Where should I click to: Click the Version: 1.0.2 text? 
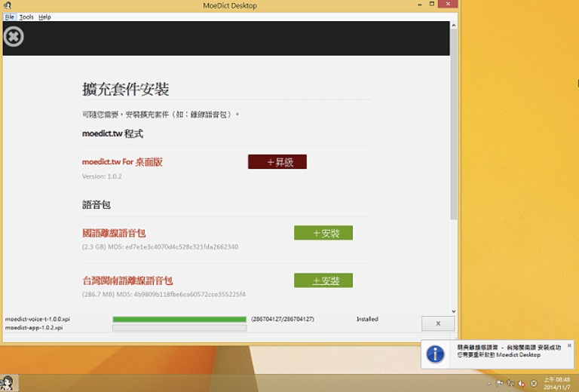102,176
